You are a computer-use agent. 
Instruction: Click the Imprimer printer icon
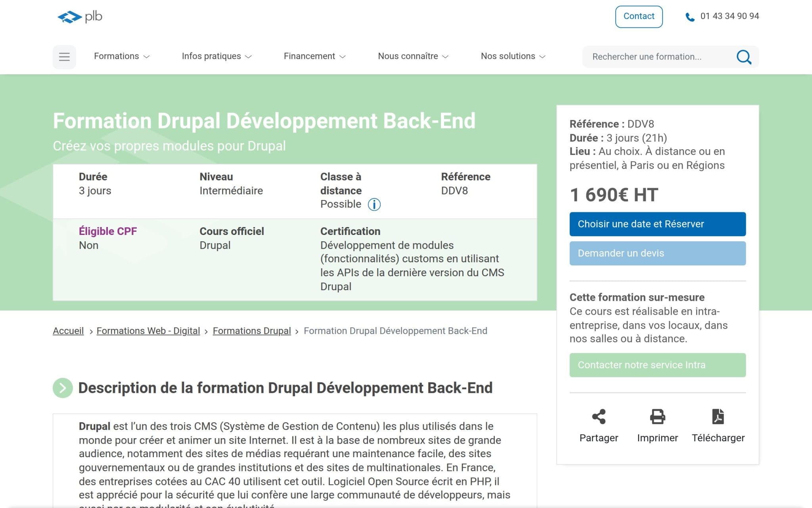point(657,417)
